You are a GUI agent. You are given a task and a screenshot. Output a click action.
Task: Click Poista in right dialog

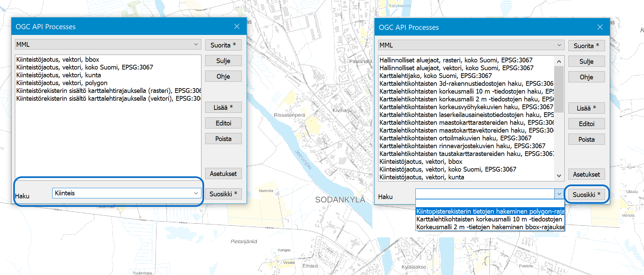coord(586,139)
